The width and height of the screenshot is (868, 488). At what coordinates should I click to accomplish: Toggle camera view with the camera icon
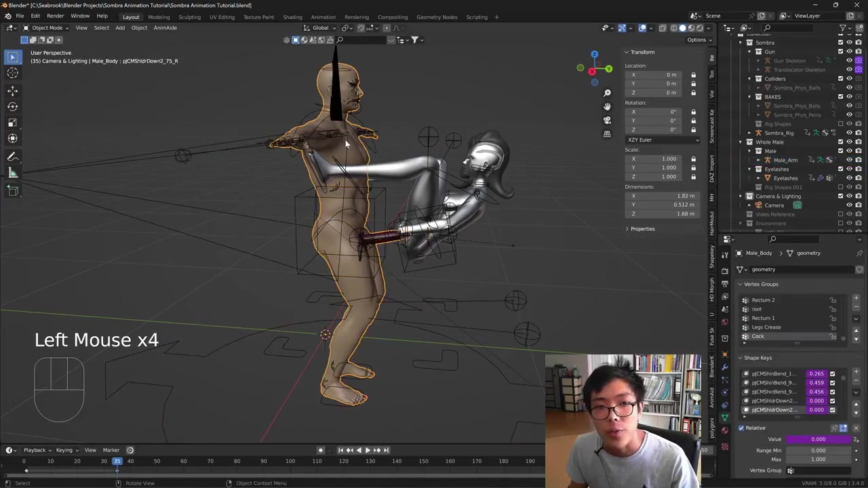coord(607,120)
